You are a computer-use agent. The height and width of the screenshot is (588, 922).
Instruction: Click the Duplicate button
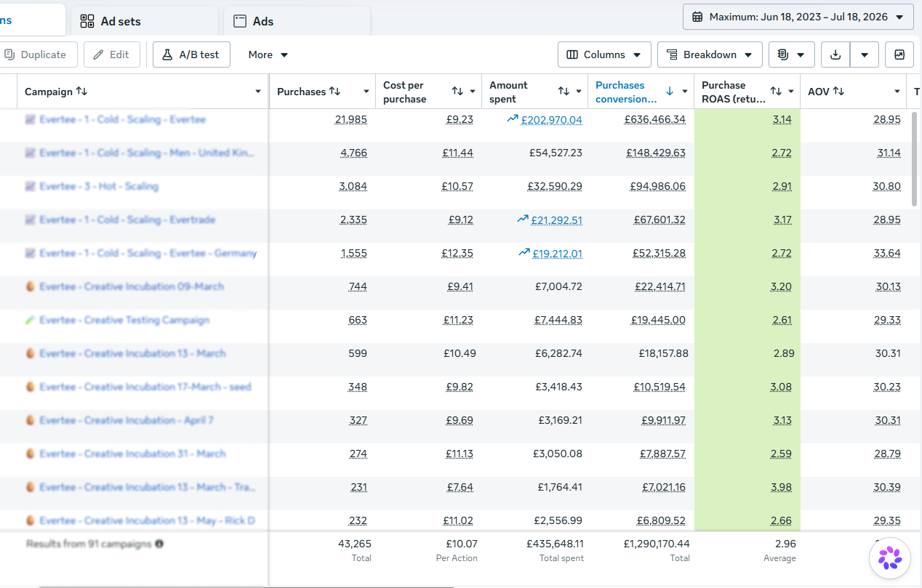tap(36, 55)
